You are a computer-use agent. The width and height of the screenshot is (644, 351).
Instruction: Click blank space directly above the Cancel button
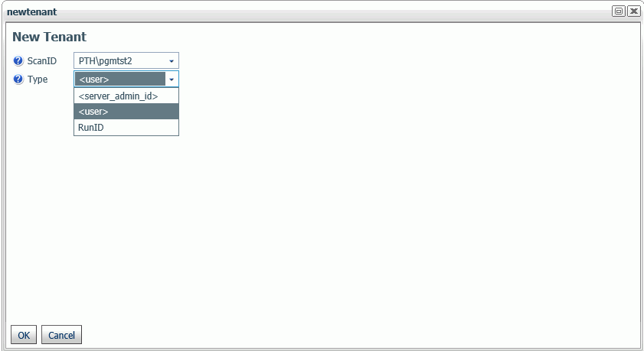61,304
